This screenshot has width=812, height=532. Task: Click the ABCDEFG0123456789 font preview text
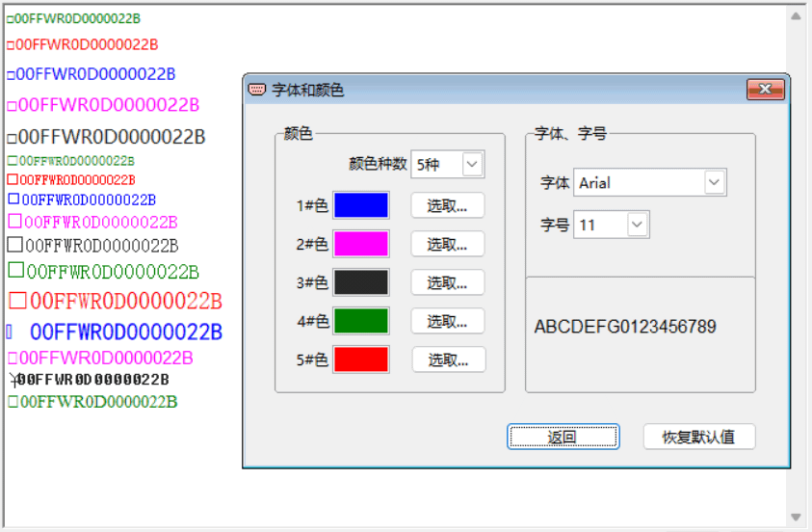[625, 327]
